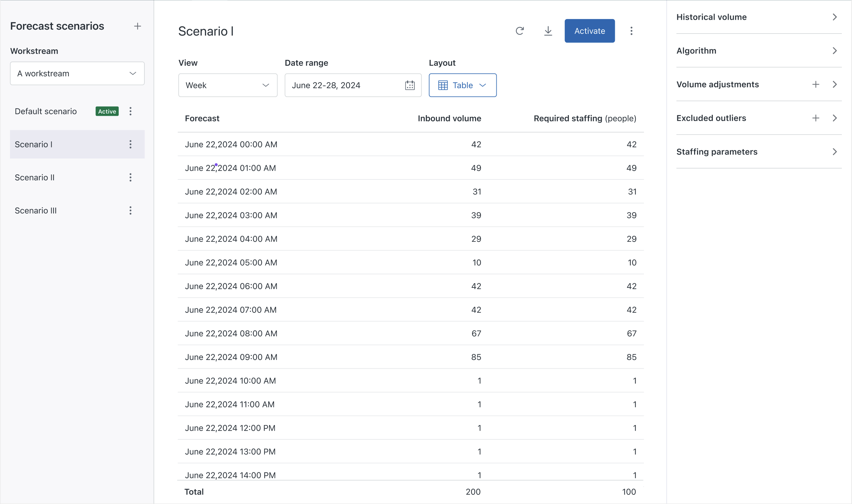Screen dimensions: 852x504
Task: Select Default scenario in the sidebar
Action: (x=46, y=112)
